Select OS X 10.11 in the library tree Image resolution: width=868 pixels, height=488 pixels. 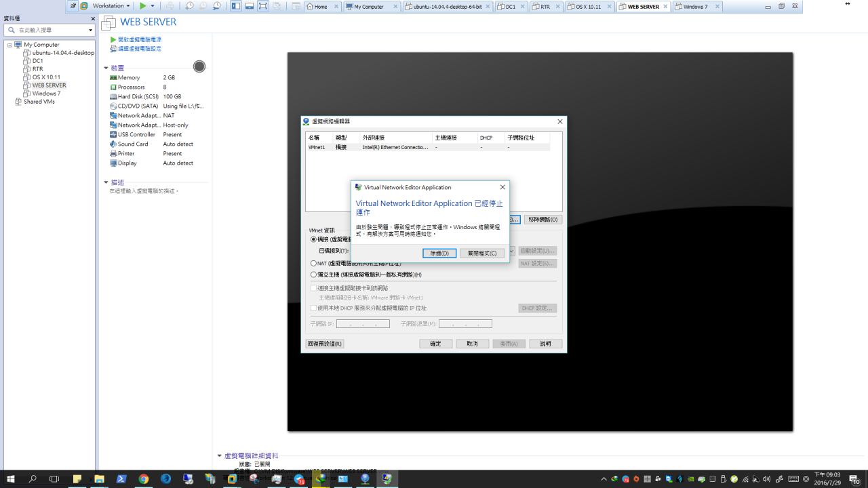46,77
